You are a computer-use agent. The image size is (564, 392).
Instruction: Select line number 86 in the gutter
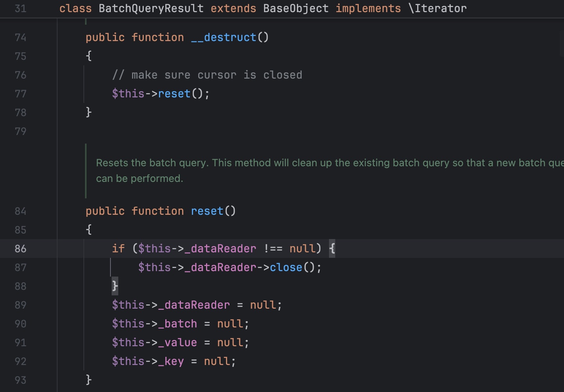[x=20, y=249]
